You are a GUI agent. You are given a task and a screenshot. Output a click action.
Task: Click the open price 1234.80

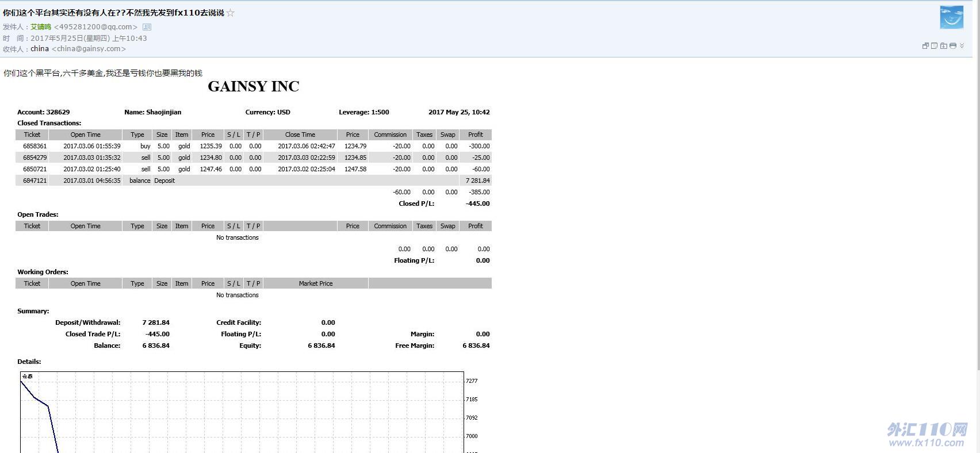211,158
